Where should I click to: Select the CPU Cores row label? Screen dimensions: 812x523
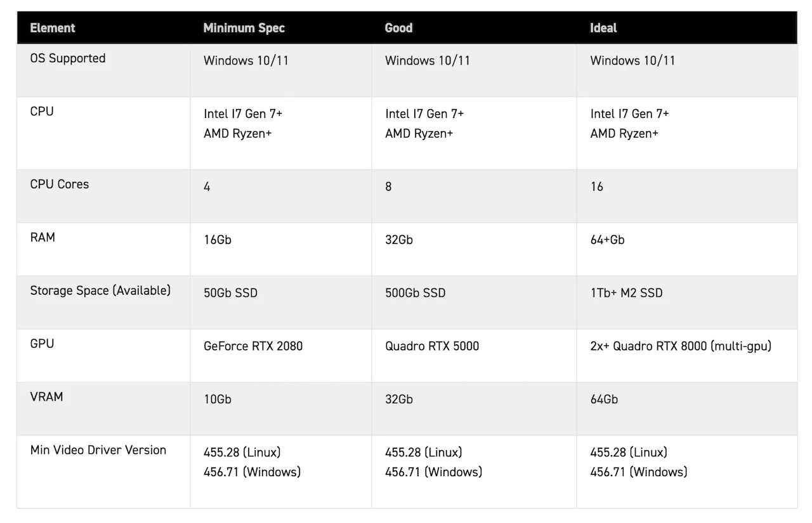pyautogui.click(x=60, y=184)
